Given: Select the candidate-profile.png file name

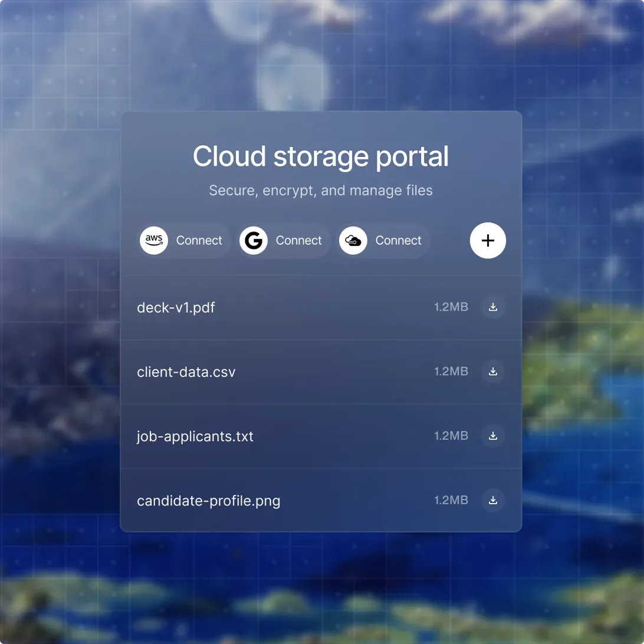Looking at the screenshot, I should pos(209,501).
